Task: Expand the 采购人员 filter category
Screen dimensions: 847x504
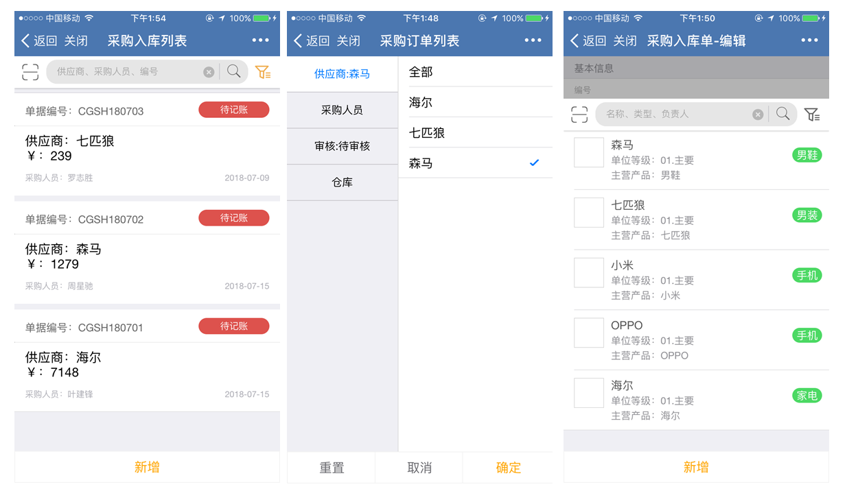Action: pyautogui.click(x=342, y=110)
